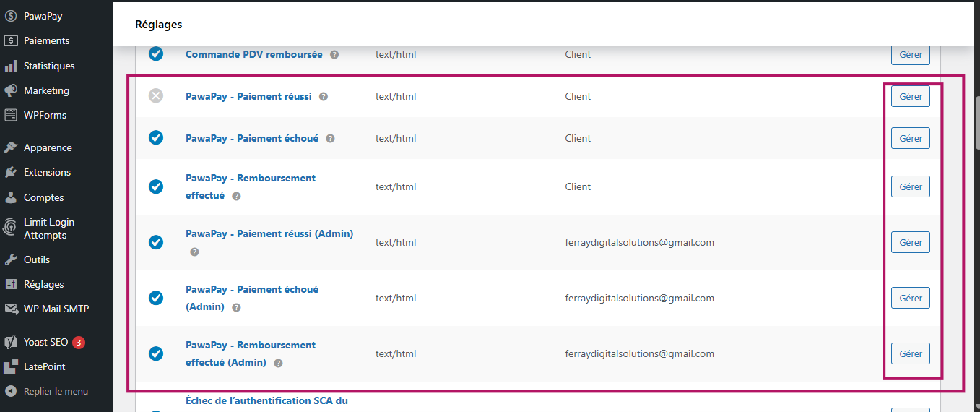The height and width of the screenshot is (412, 980).
Task: Click the Yoast SEO icon
Action: tap(11, 342)
